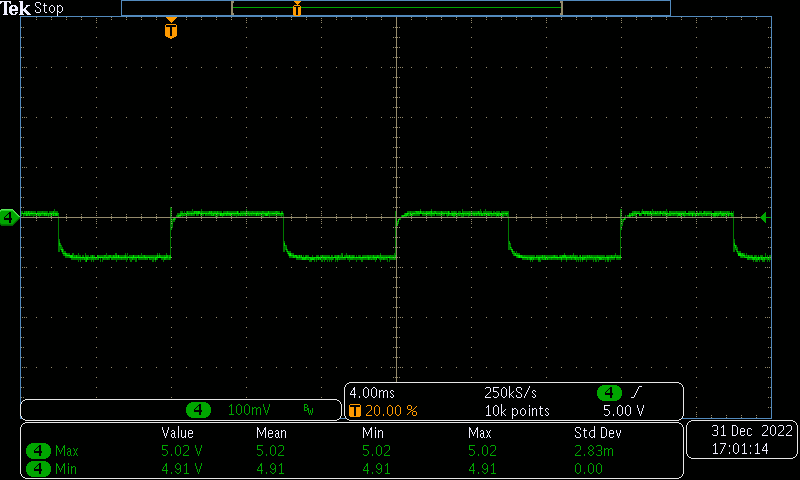Select the channel 4 badge beside 100mV

(x=200, y=410)
